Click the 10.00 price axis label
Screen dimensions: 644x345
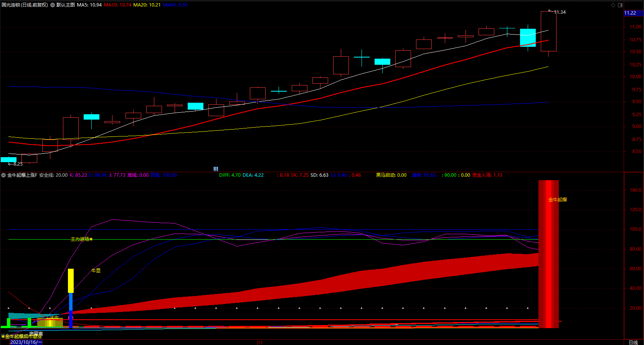(635, 77)
